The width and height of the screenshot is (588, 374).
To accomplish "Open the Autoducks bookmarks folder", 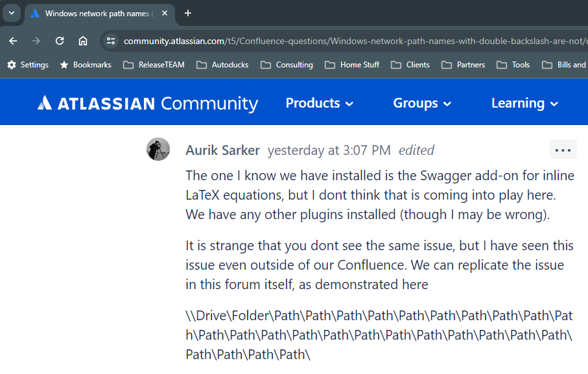I will coord(222,64).
